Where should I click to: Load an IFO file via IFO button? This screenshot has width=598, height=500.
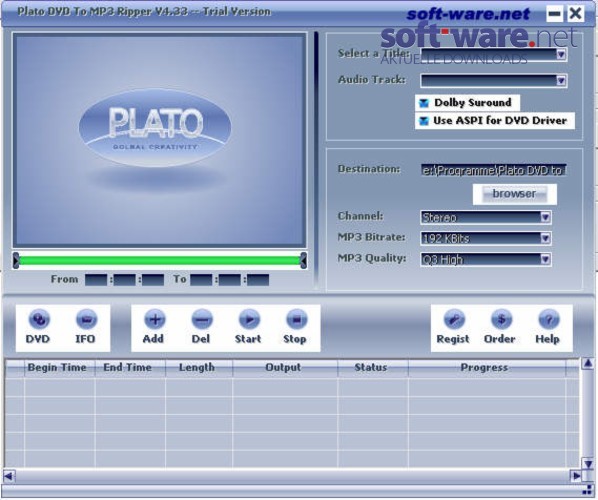click(85, 327)
